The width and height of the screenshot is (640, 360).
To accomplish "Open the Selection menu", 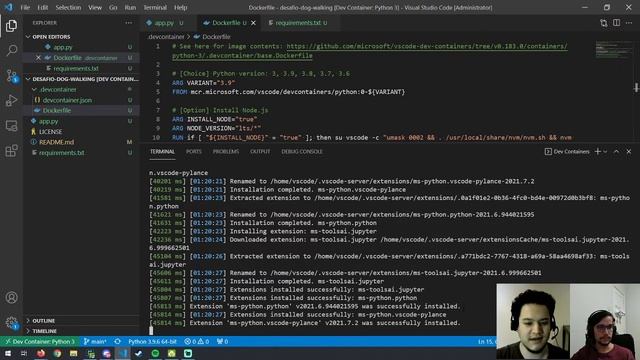I will point(68,7).
